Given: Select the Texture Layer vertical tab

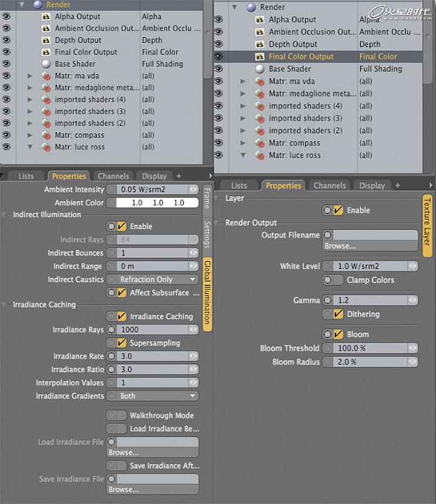Looking at the screenshot, I should (x=427, y=225).
